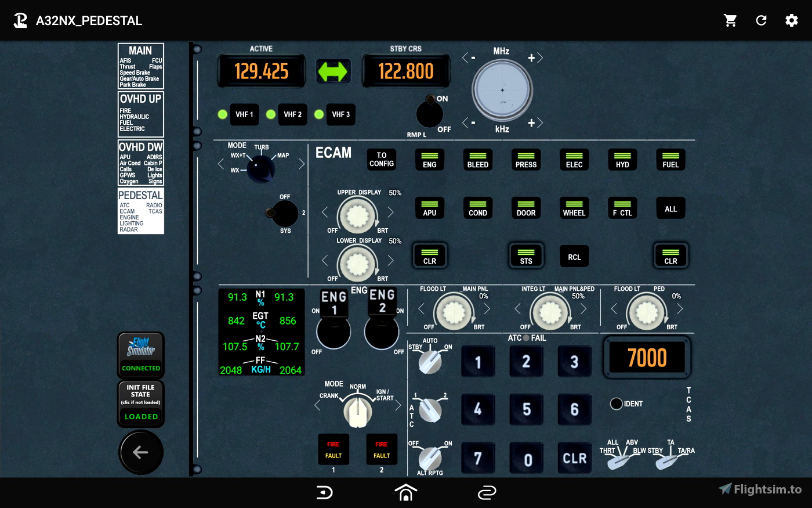
Task: Decrease MHz with the minus arrow
Action: coord(469,57)
